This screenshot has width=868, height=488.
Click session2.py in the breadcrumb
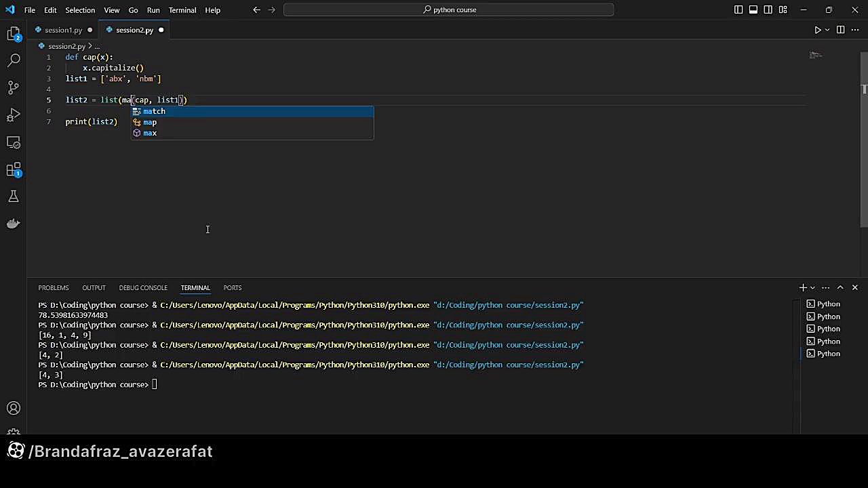66,46
